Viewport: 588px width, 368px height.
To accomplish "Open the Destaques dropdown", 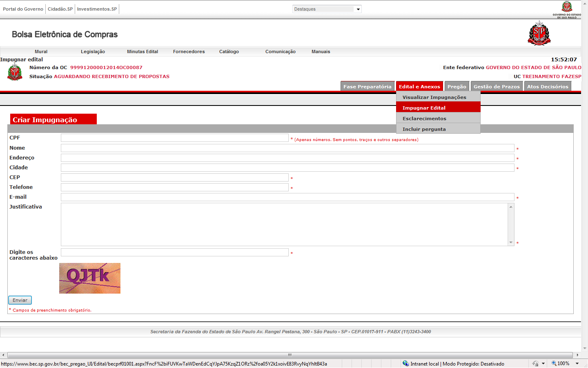I will (x=327, y=9).
